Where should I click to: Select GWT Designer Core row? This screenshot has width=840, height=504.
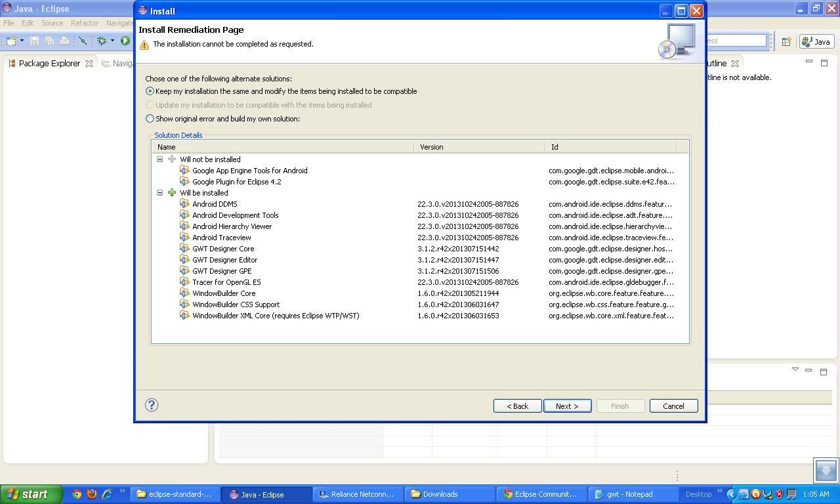420,249
